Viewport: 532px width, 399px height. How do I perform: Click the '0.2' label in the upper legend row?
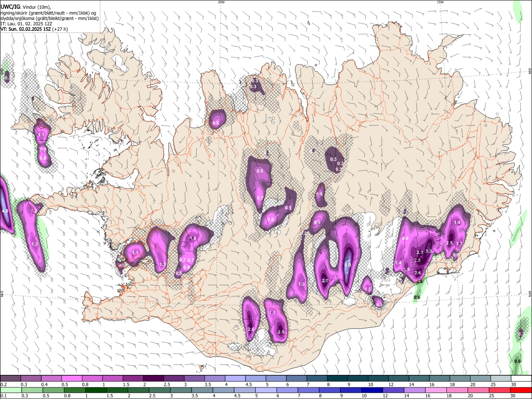(4, 384)
